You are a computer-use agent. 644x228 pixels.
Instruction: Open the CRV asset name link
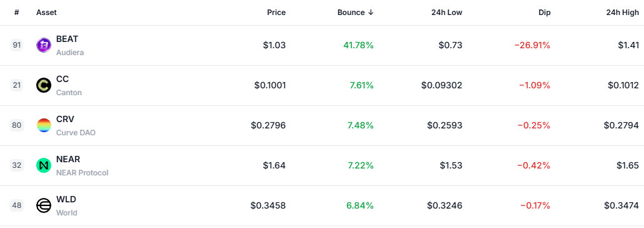tap(65, 120)
